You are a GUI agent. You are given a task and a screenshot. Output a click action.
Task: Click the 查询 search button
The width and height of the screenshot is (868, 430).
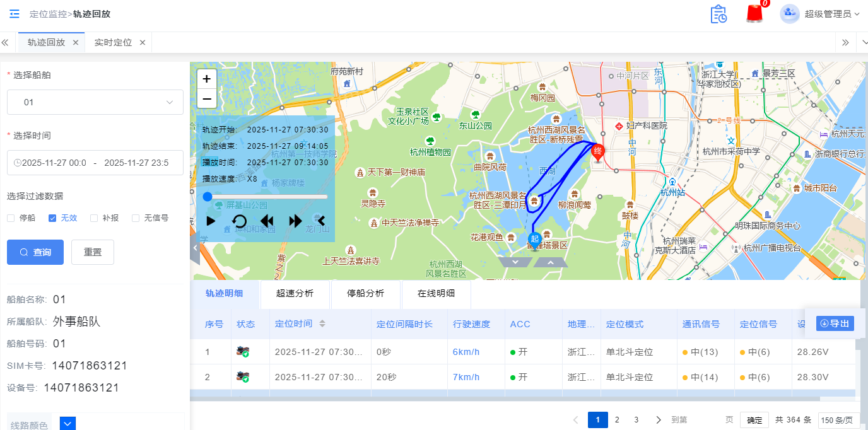[35, 252]
